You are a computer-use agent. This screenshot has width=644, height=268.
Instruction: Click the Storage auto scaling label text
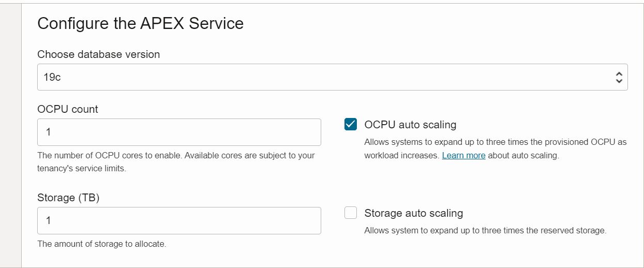tap(413, 213)
